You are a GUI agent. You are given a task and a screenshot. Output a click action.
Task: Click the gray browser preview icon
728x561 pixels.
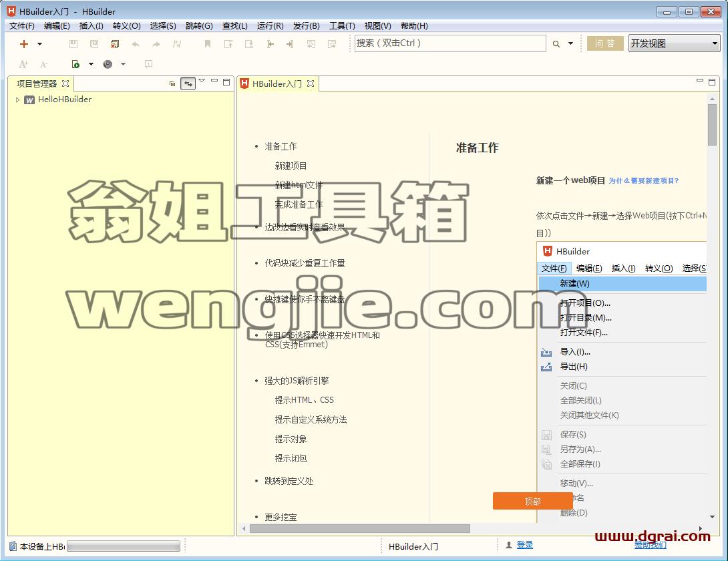coord(108,64)
